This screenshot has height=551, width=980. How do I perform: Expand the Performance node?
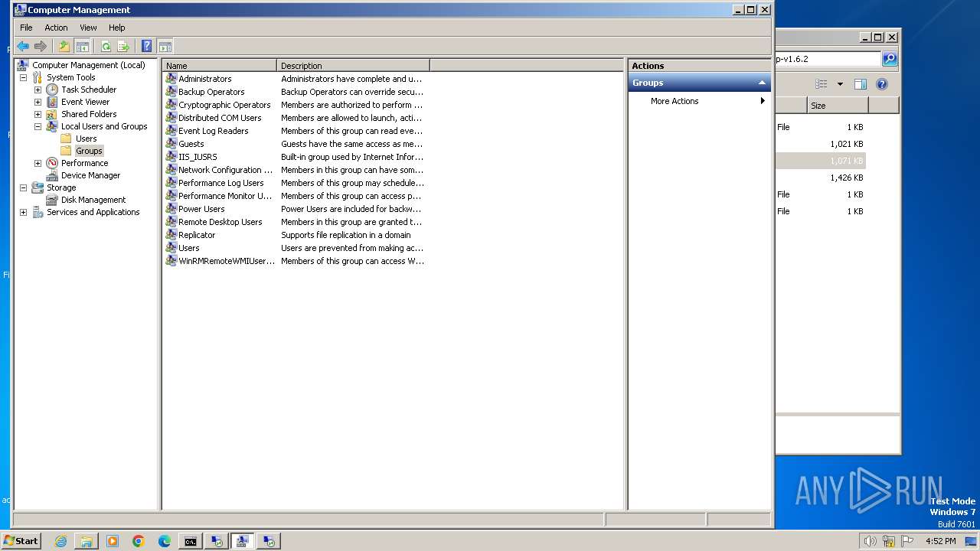[x=38, y=163]
